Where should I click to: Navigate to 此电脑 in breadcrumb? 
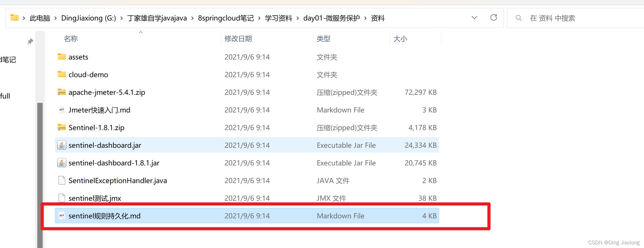tap(40, 18)
